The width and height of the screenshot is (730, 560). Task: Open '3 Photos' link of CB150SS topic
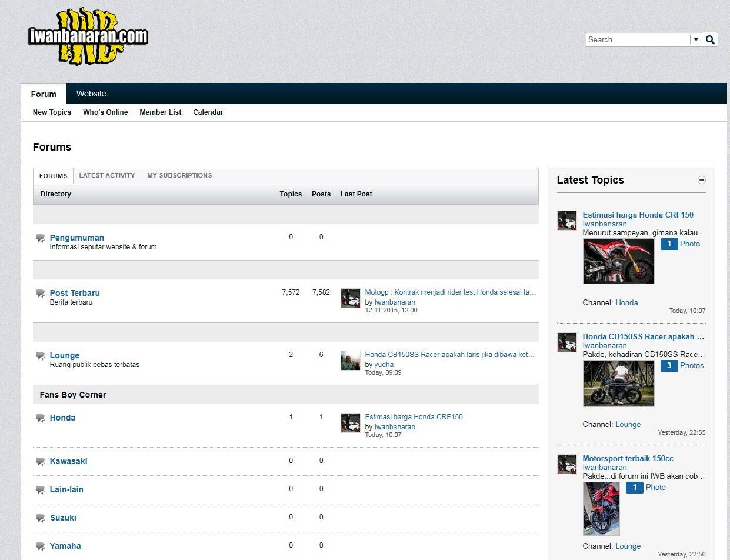[682, 365]
